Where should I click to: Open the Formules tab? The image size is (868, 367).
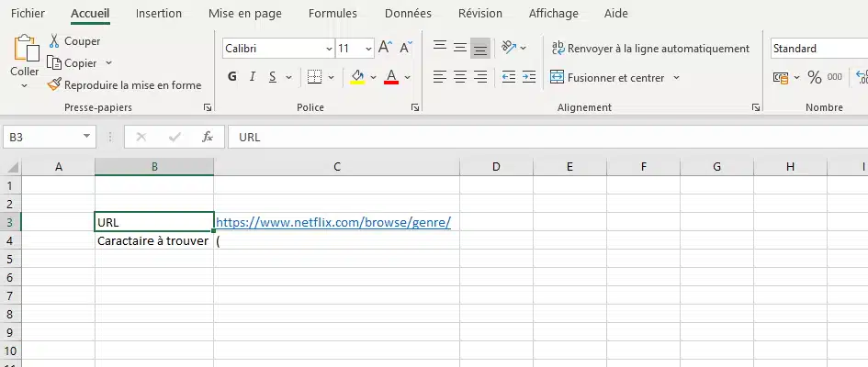333,13
